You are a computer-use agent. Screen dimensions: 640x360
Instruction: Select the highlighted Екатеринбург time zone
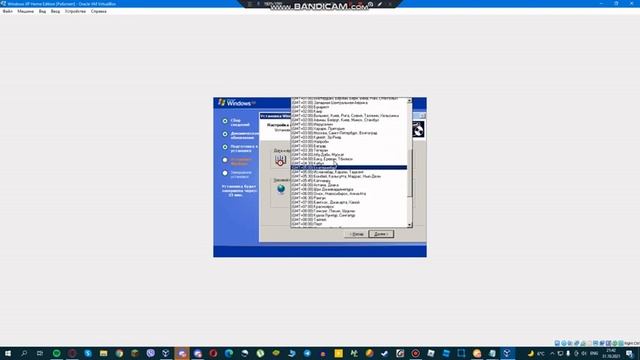[349, 168]
